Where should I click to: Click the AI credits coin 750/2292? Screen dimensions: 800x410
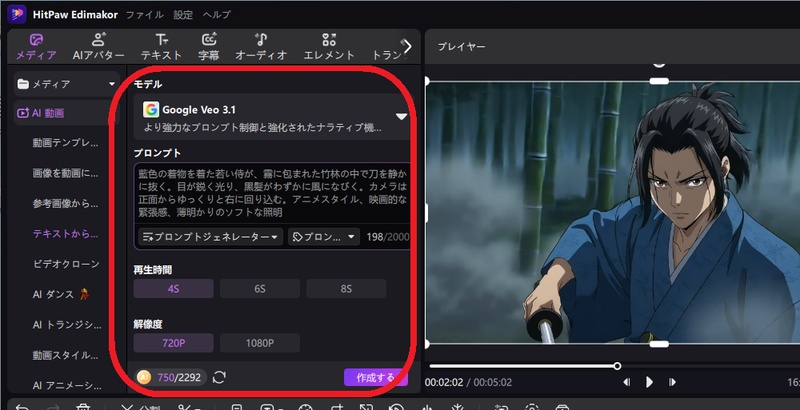click(171, 377)
